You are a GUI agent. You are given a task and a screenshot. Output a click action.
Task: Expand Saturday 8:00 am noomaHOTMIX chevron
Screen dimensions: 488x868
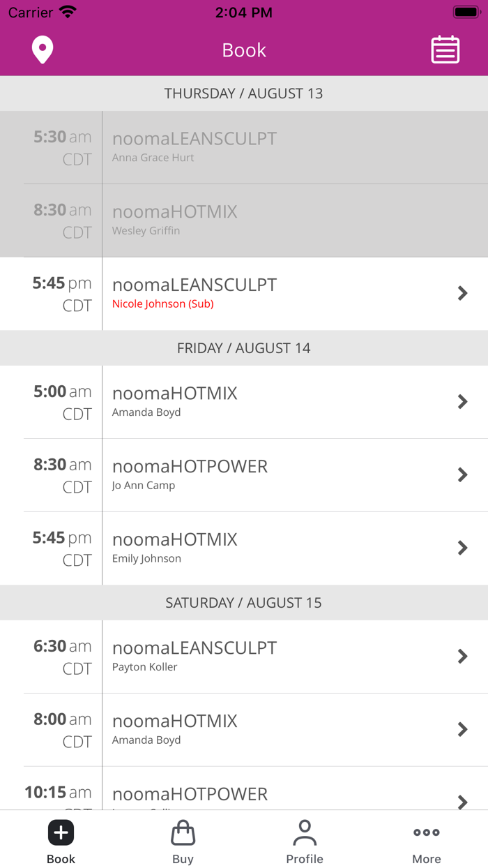click(x=462, y=729)
